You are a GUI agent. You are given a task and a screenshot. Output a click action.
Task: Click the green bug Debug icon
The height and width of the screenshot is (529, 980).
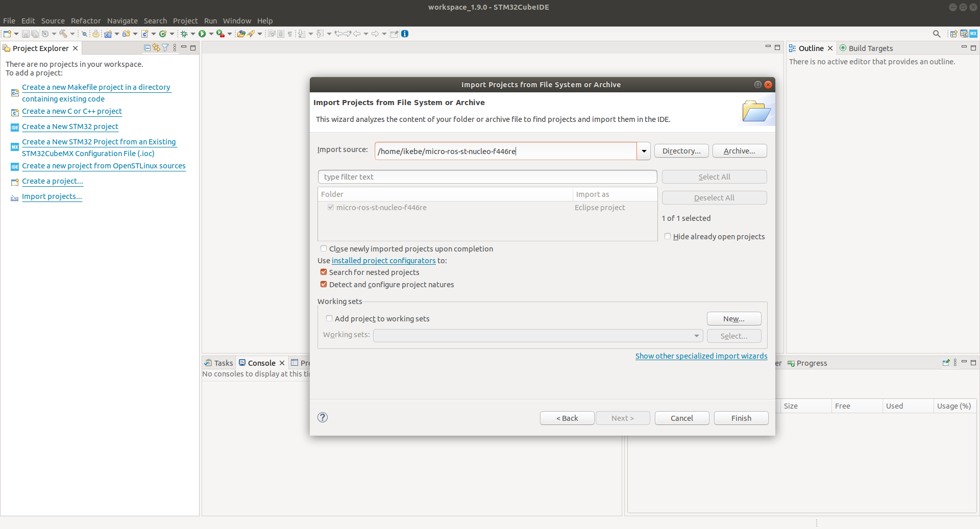click(184, 34)
